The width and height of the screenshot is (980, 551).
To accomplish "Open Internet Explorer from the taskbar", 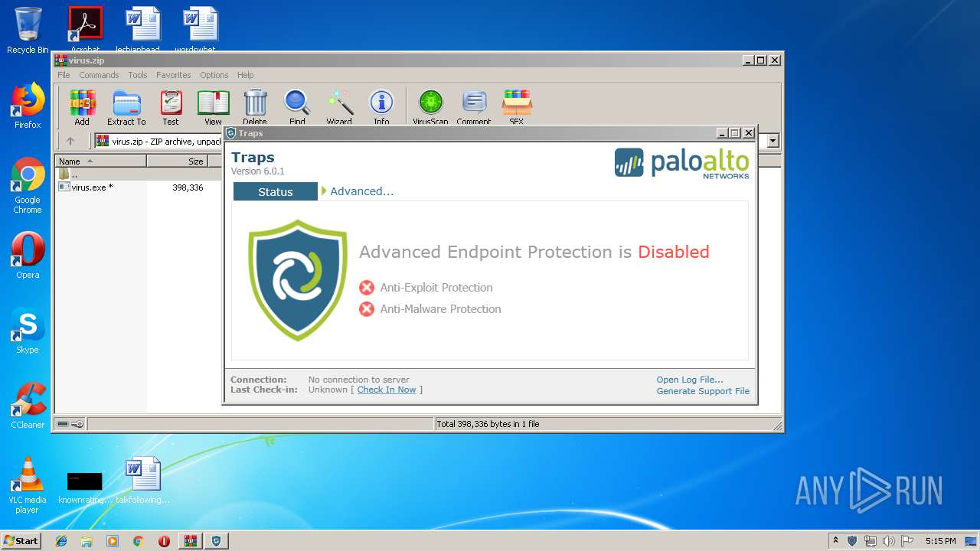I will click(61, 541).
